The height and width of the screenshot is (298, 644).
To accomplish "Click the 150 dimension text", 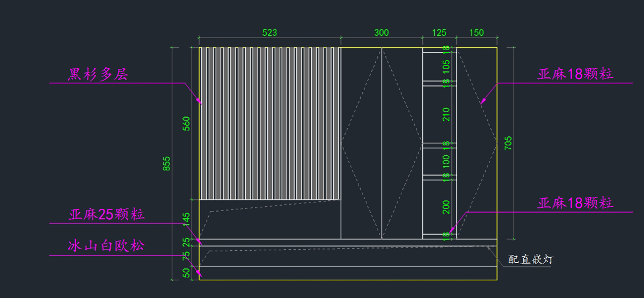I will 476,33.
